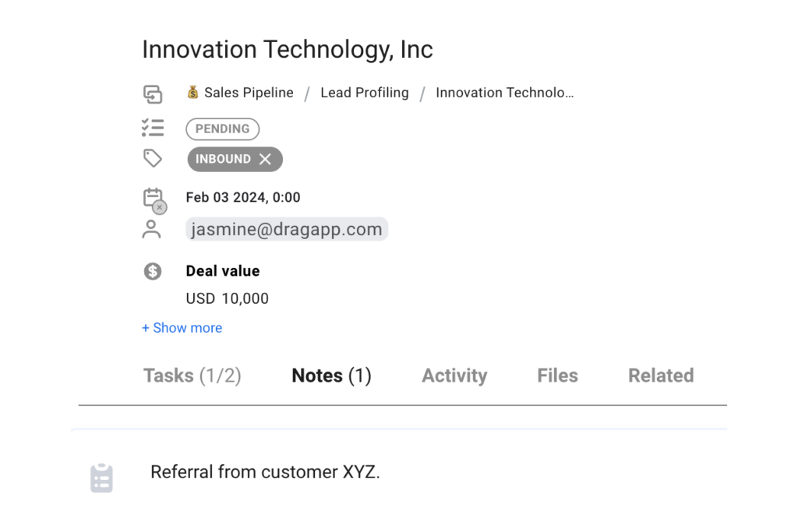Select the jasmine@dragapp.com assignee chip
This screenshot has width=798, height=532.
pos(287,229)
